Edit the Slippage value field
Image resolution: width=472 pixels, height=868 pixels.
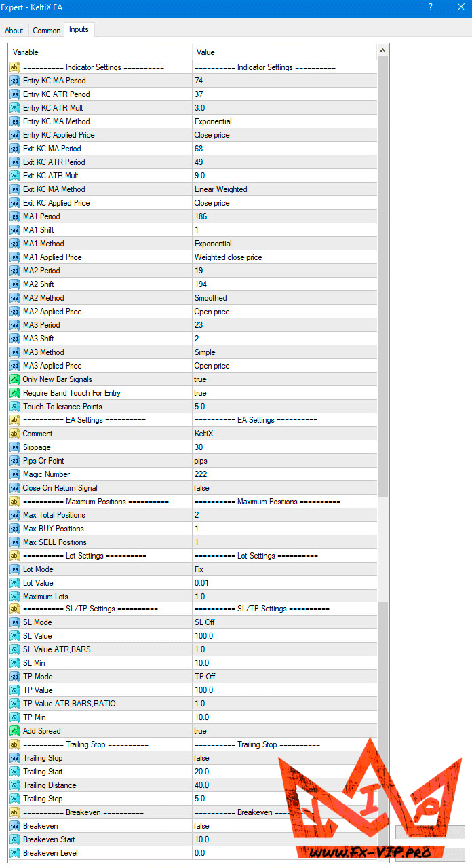(x=283, y=447)
